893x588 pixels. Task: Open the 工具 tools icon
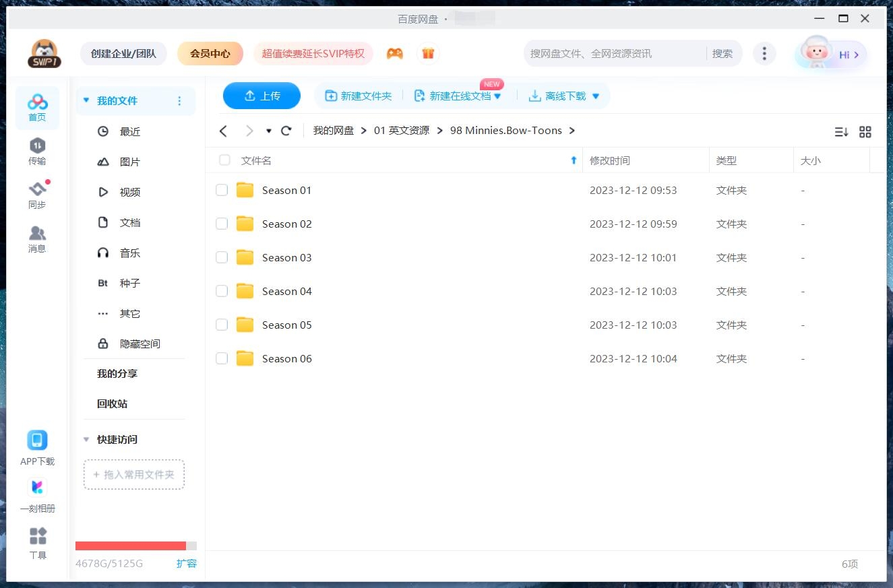pos(38,536)
